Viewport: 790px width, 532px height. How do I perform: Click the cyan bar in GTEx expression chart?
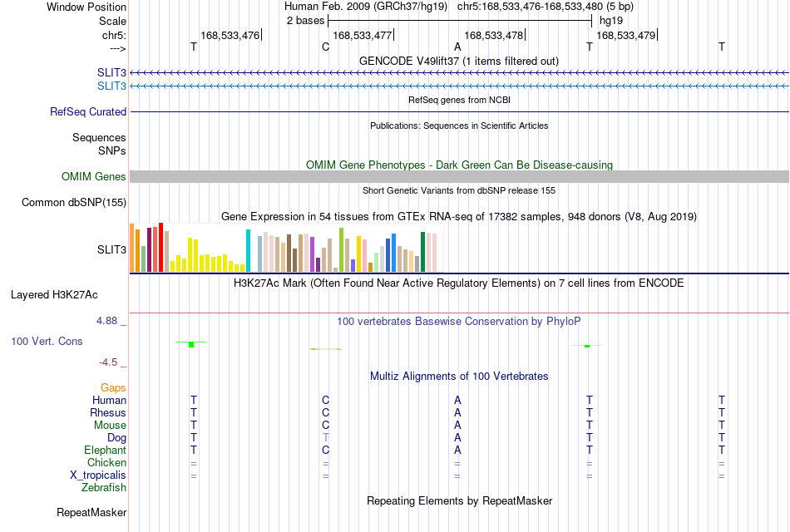pyautogui.click(x=248, y=251)
